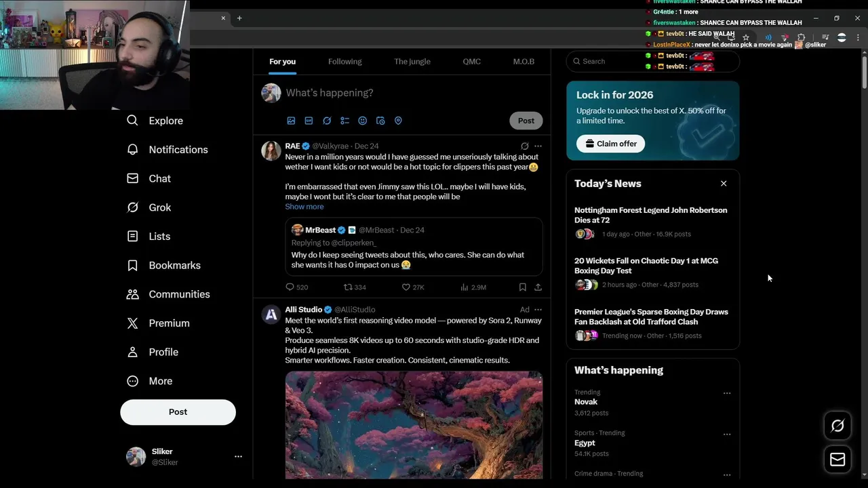This screenshot has height=488, width=868.
Task: Reply to RAE's post
Action: 296,287
